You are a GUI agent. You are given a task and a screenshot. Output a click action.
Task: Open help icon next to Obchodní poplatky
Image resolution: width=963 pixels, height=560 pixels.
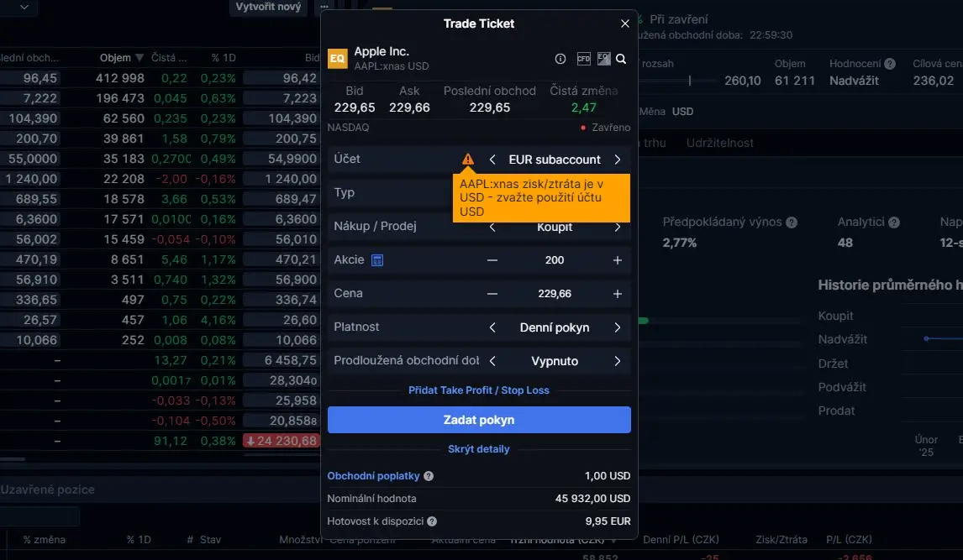(429, 476)
